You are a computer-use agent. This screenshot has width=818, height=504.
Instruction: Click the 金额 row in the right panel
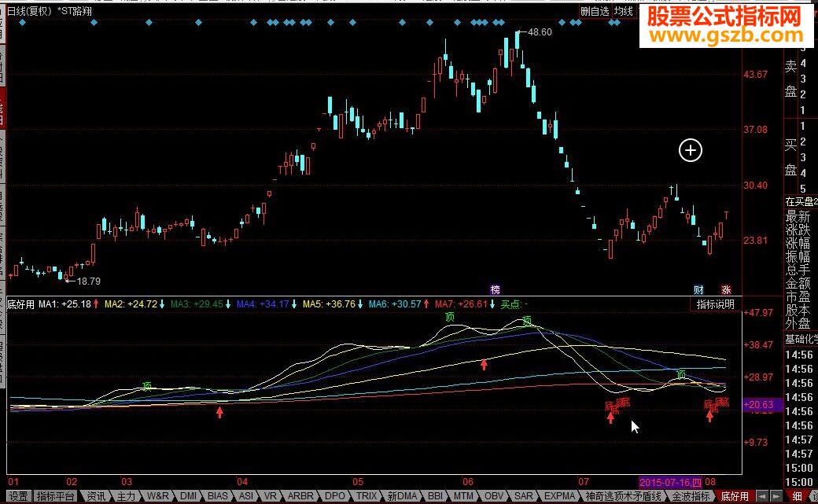click(x=798, y=283)
